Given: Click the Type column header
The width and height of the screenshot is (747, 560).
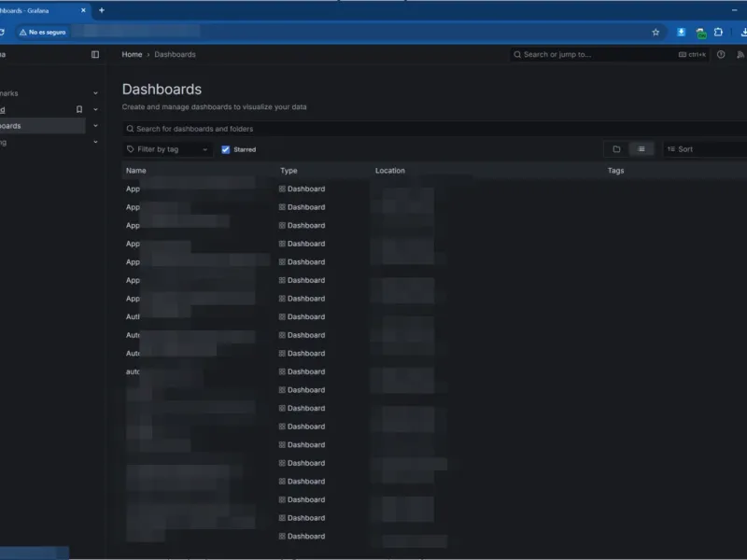Looking at the screenshot, I should tap(289, 171).
